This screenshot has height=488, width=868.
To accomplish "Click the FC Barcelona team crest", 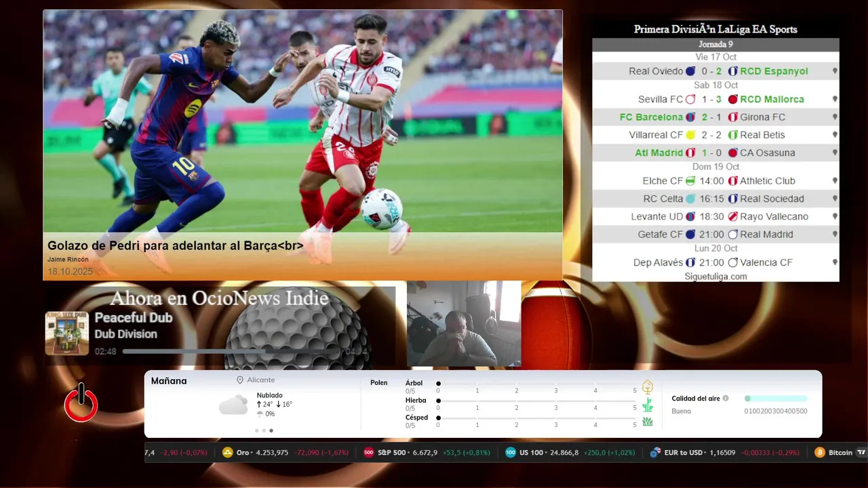I will (x=690, y=117).
